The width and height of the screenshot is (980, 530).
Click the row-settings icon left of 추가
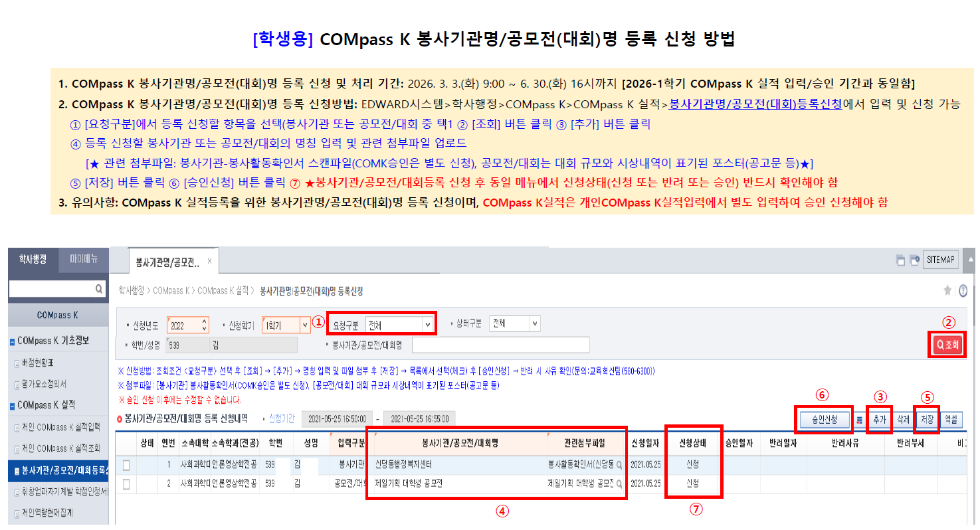(860, 420)
